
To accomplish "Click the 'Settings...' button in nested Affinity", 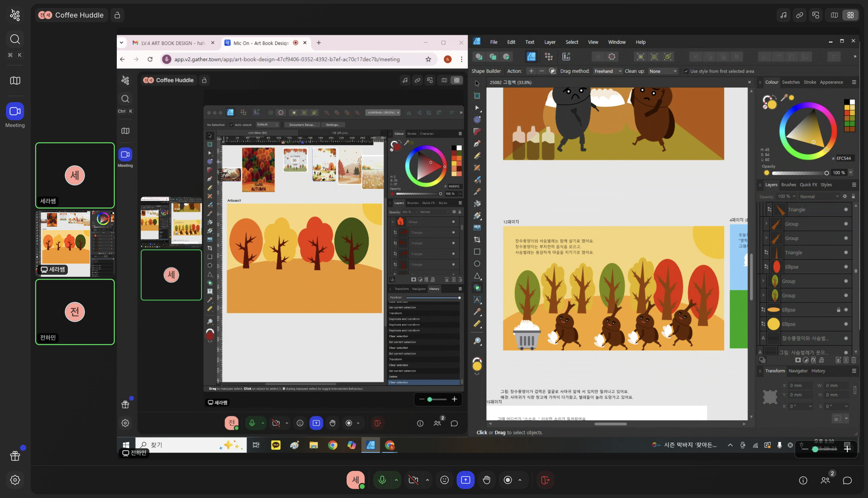I will (333, 125).
